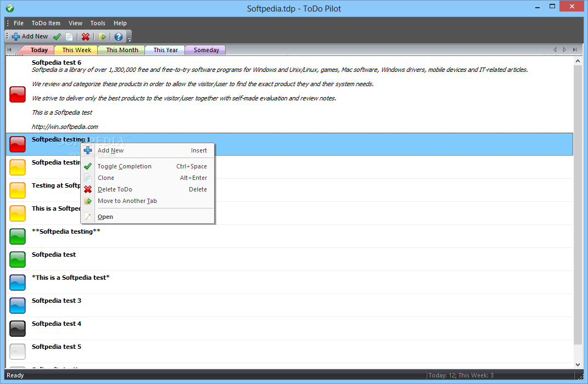The width and height of the screenshot is (588, 384).
Task: Click the scroll down arrow of the list
Action: (x=578, y=364)
